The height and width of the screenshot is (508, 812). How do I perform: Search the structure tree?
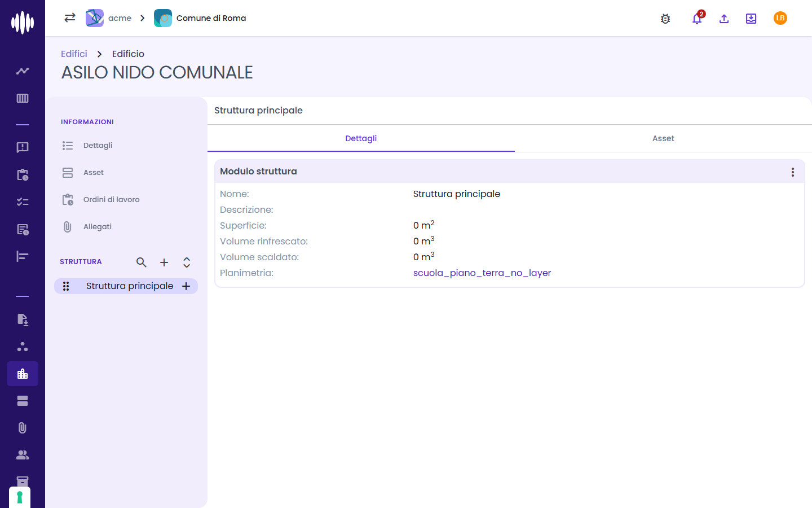click(x=142, y=262)
